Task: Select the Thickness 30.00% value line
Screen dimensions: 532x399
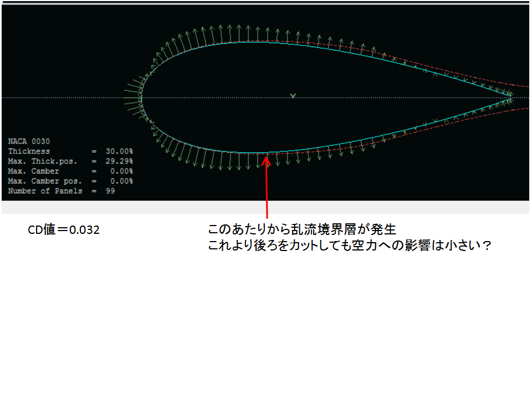Action: [70, 151]
